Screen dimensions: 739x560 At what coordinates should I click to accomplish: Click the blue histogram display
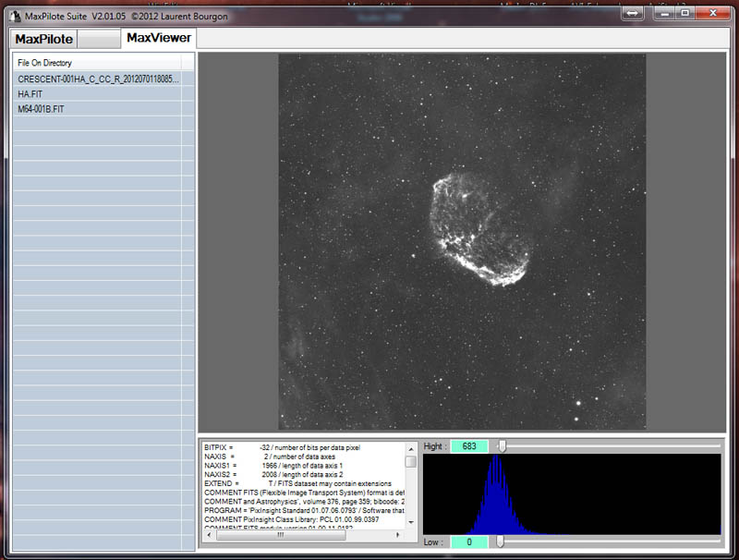(x=572, y=494)
